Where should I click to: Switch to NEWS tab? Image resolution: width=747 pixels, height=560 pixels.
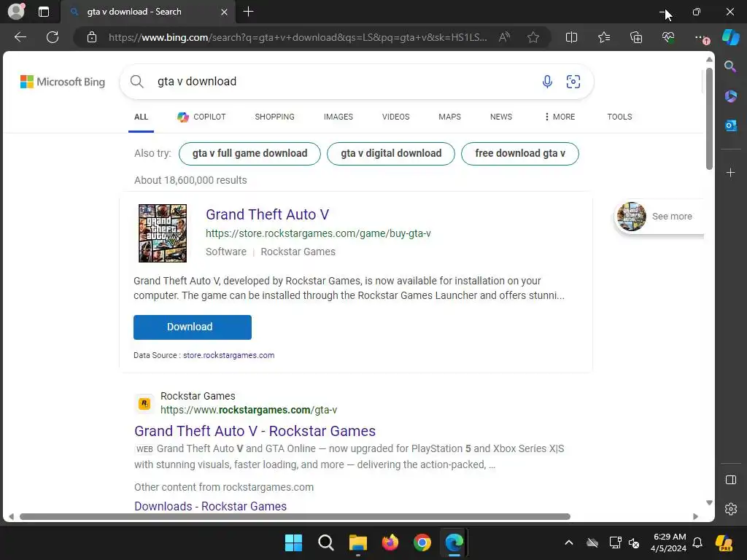[500, 117]
